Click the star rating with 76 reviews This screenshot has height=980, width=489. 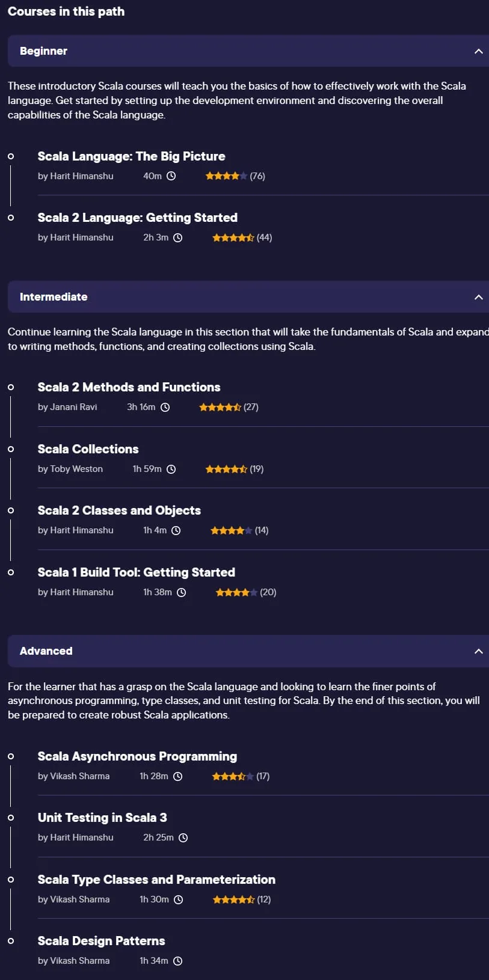pos(226,176)
